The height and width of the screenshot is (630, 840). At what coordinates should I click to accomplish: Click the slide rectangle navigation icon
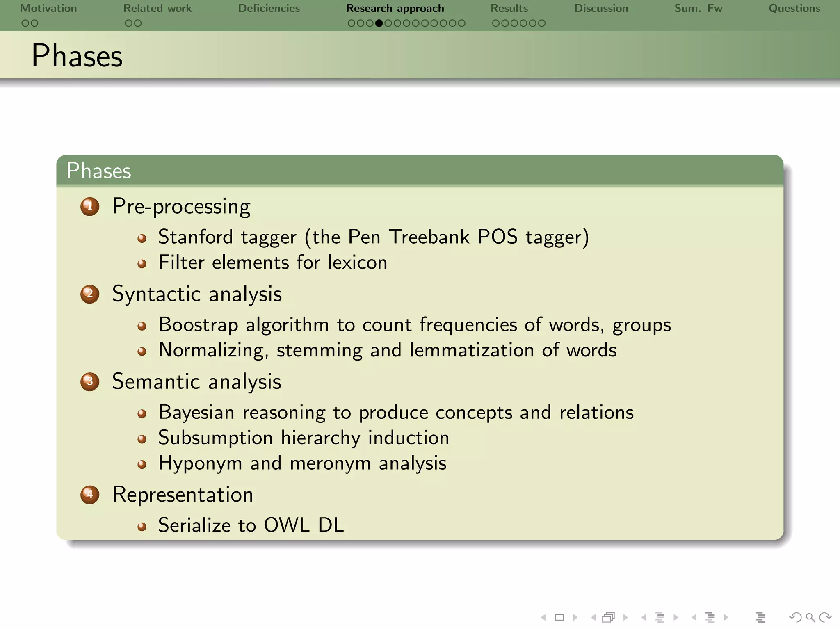(559, 617)
